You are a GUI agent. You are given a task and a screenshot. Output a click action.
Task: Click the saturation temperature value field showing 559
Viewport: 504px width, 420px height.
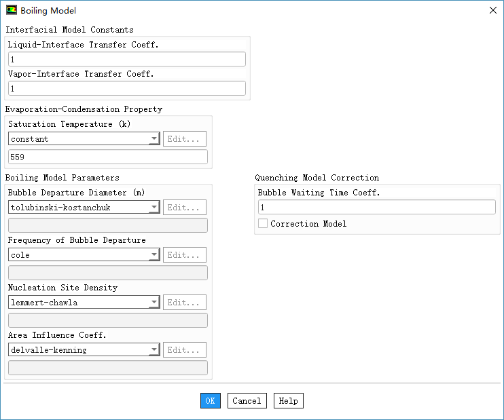point(108,157)
